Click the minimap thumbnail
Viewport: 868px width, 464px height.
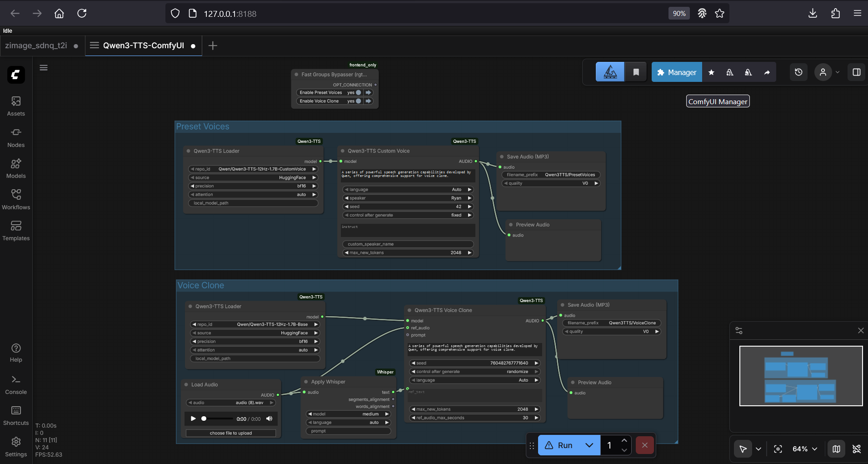pos(801,376)
